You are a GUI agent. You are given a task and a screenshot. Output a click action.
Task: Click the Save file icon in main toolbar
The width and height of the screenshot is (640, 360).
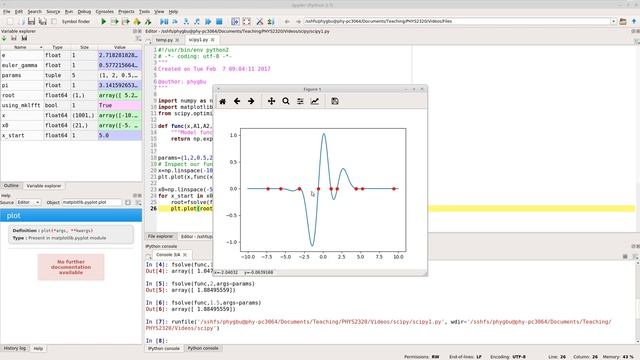coord(31,21)
